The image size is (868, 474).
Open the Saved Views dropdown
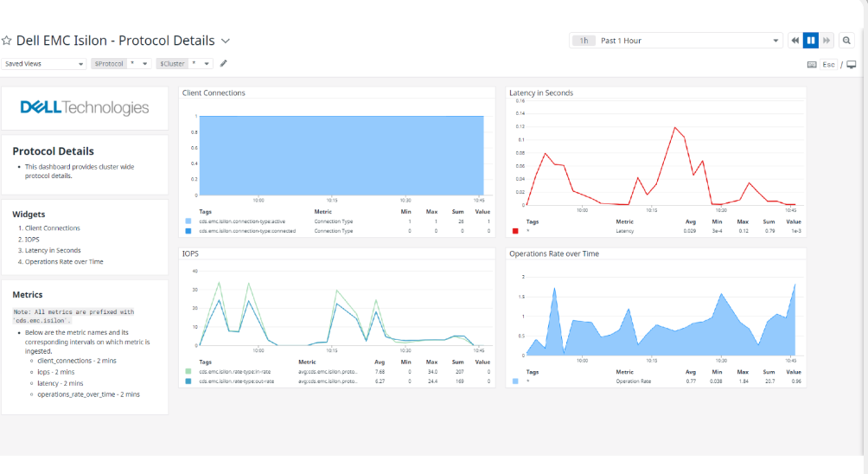click(44, 64)
